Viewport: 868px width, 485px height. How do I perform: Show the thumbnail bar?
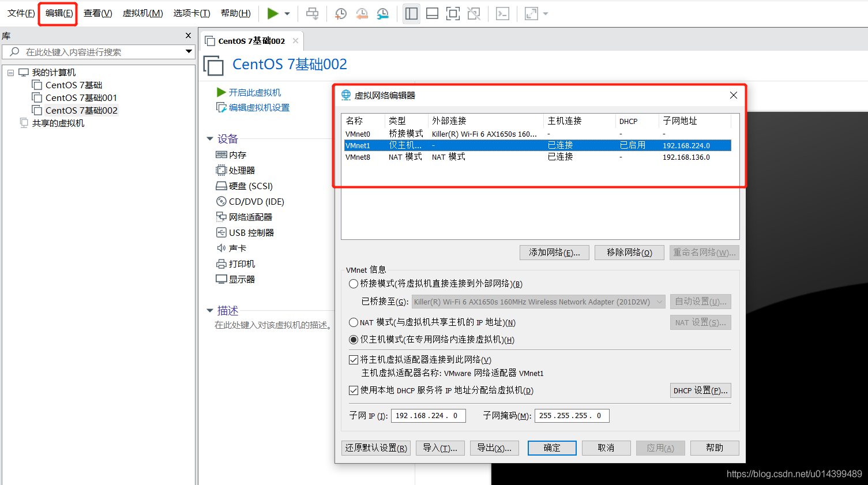432,13
